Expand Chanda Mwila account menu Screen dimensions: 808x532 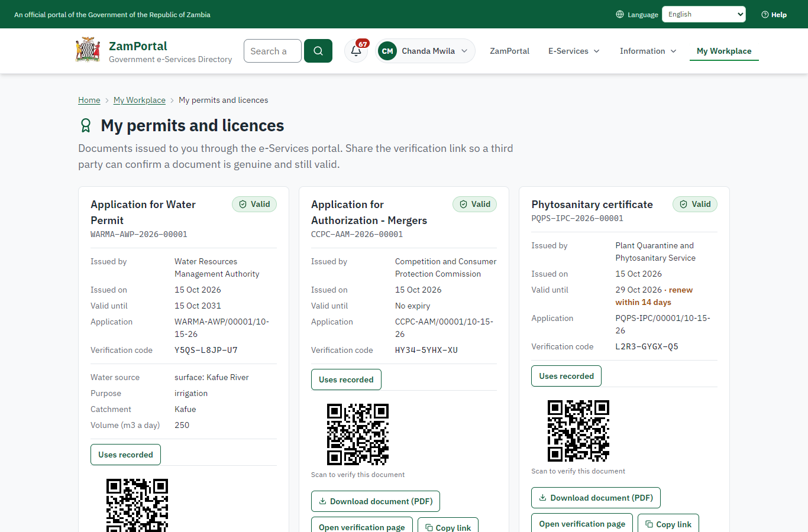(x=425, y=51)
